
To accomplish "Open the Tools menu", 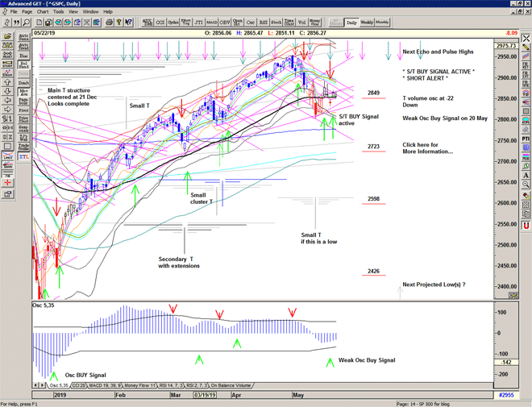I will coord(58,12).
